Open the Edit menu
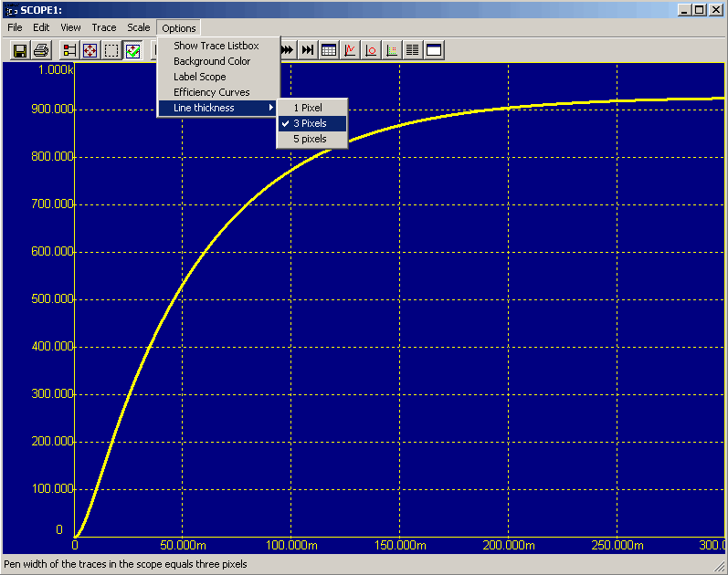 click(x=41, y=28)
